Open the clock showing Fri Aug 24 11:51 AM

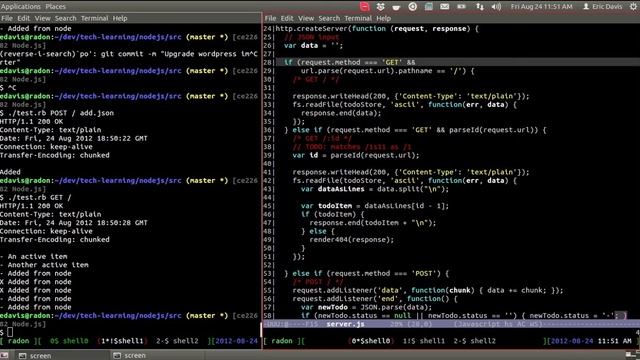point(541,7)
